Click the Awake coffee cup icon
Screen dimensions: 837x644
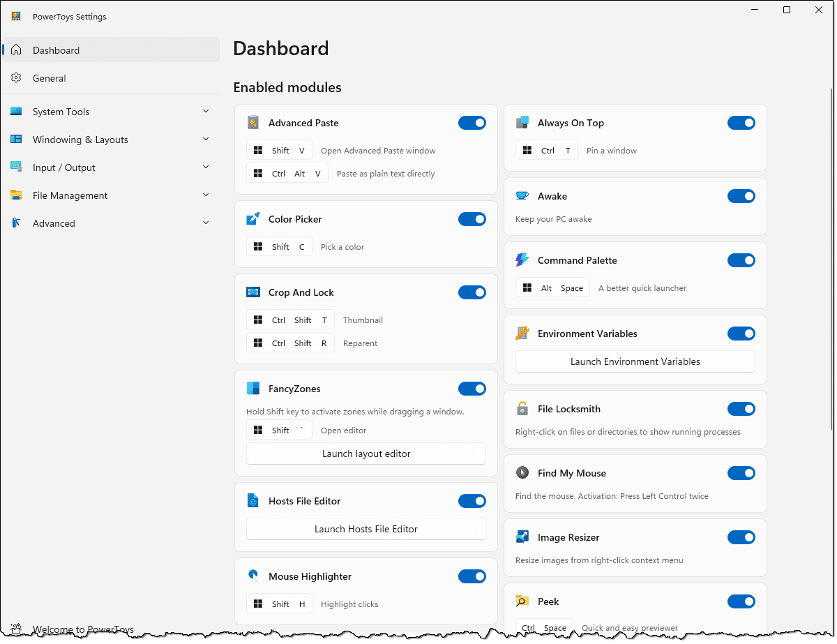click(522, 196)
